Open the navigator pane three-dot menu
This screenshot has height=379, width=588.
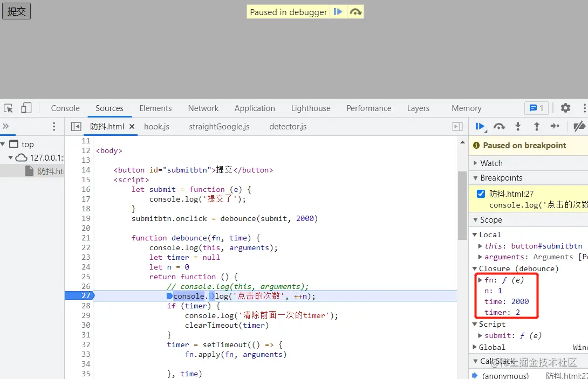click(54, 127)
